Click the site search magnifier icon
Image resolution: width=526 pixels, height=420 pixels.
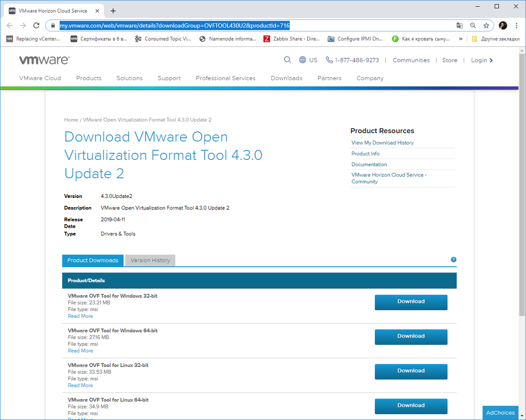pyautogui.click(x=288, y=60)
